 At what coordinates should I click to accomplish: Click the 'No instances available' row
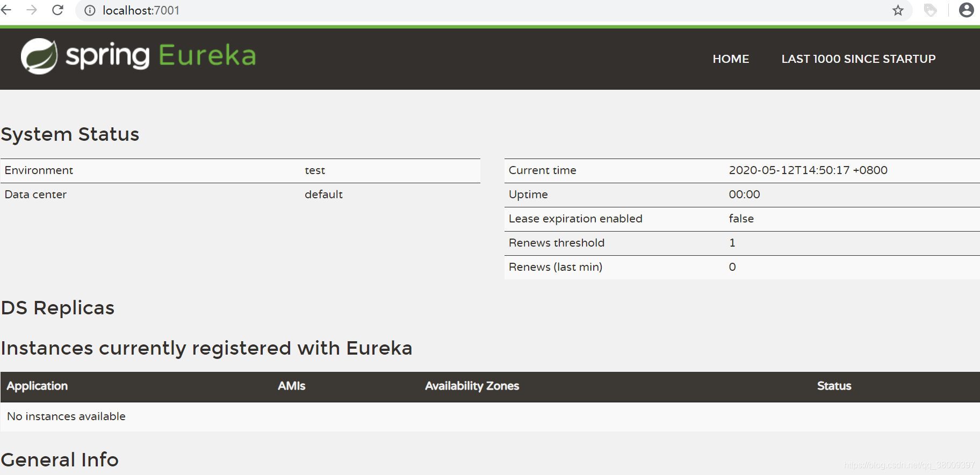tap(490, 416)
